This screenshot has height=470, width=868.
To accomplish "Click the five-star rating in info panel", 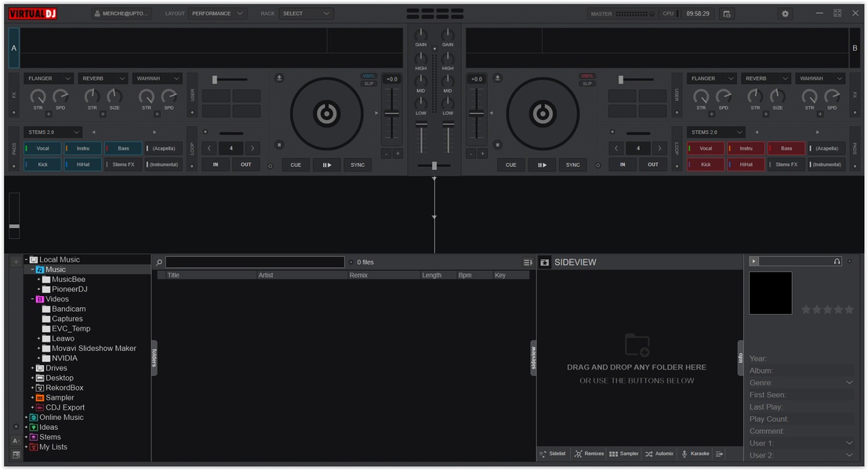I will [827, 309].
